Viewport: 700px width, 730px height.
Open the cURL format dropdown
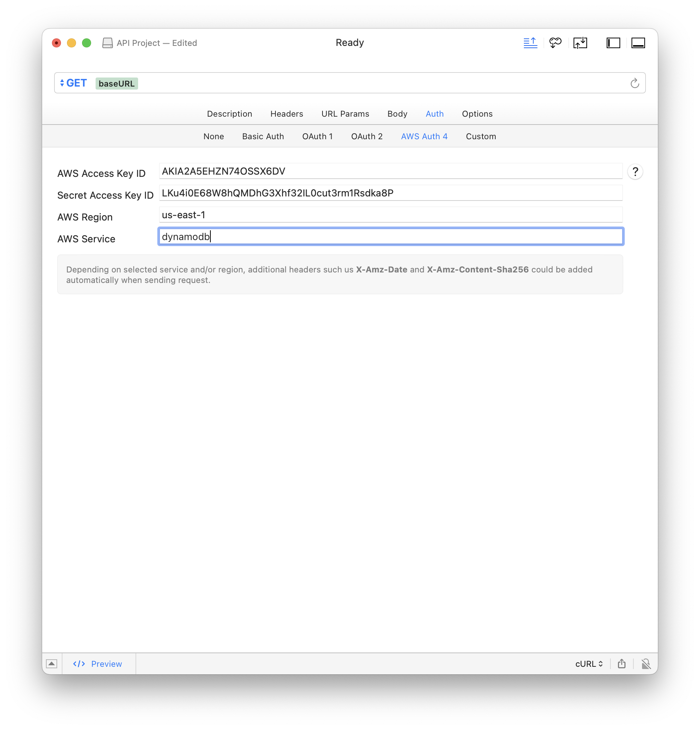tap(589, 664)
